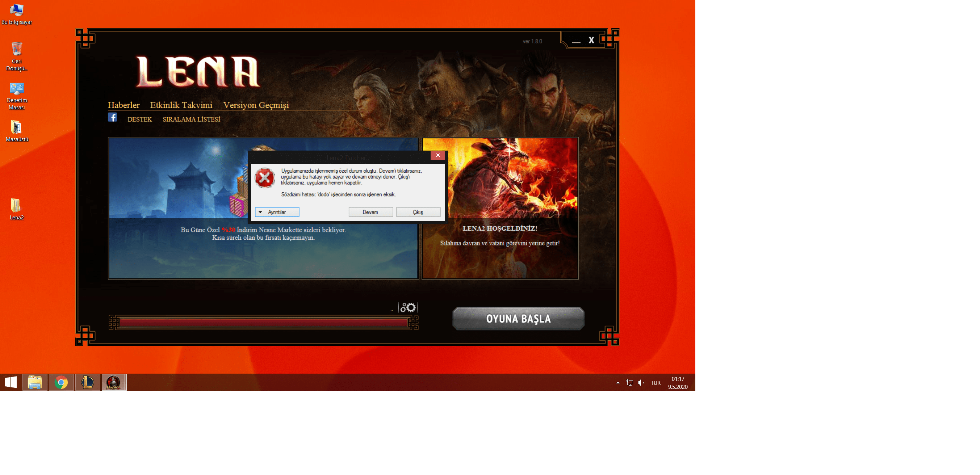Show hidden system tray icons arrow
The width and height of the screenshot is (980, 475).
click(618, 383)
